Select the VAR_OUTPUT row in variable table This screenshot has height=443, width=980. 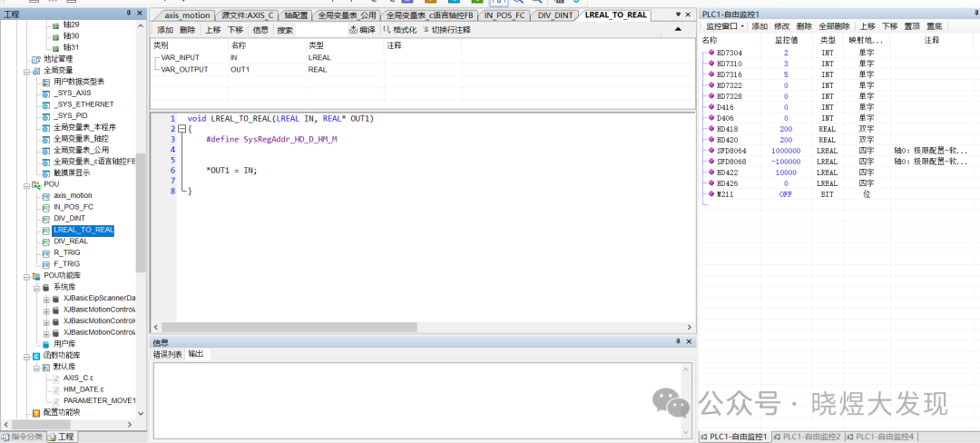[423, 69]
